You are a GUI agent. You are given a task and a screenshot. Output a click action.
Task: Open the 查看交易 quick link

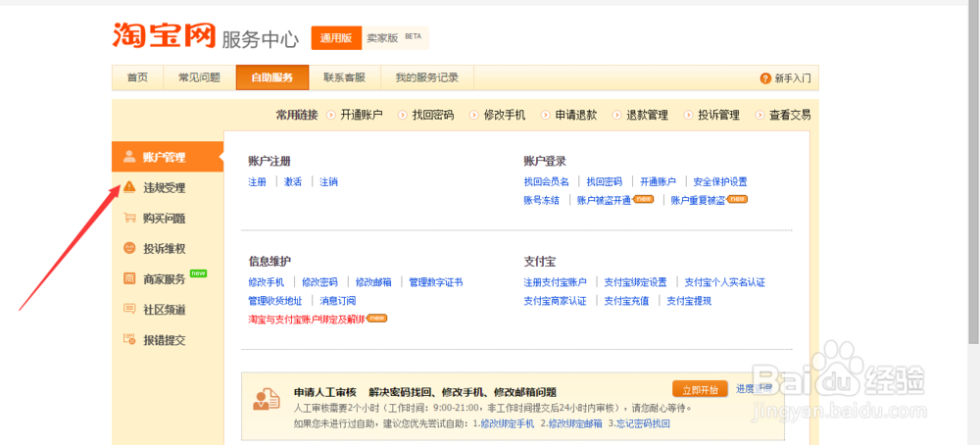(790, 115)
